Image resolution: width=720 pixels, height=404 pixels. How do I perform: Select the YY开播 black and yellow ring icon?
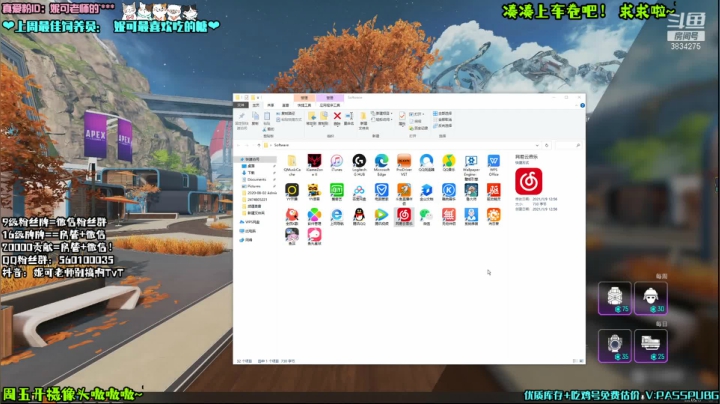(x=292, y=192)
